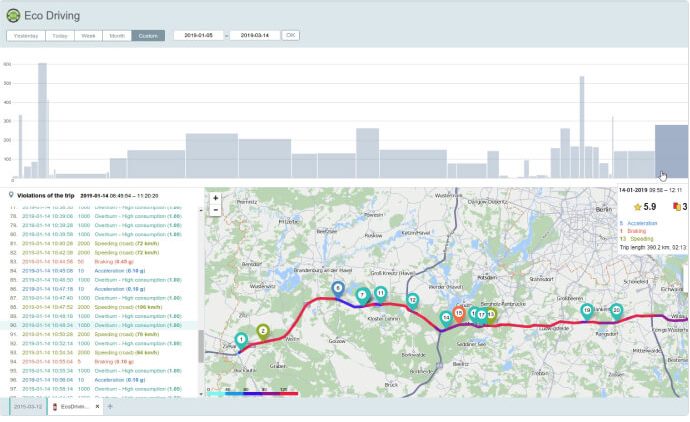Select the Yesterday period filter
Viewport: 690px width, 422px height.
point(25,35)
